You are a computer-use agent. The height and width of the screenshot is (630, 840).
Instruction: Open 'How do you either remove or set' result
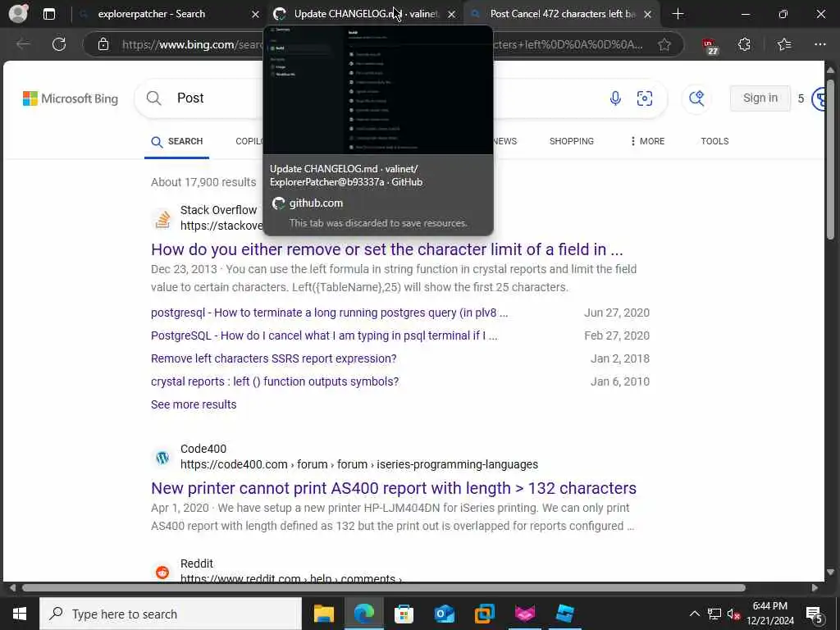point(387,249)
